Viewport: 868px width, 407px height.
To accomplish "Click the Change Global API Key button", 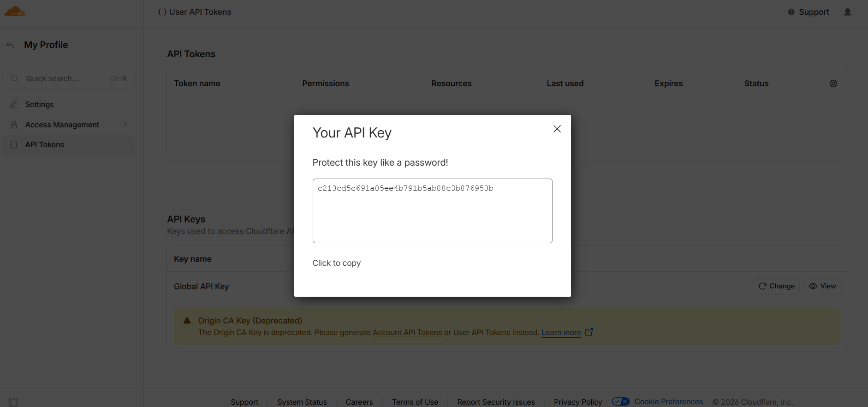I will [776, 286].
